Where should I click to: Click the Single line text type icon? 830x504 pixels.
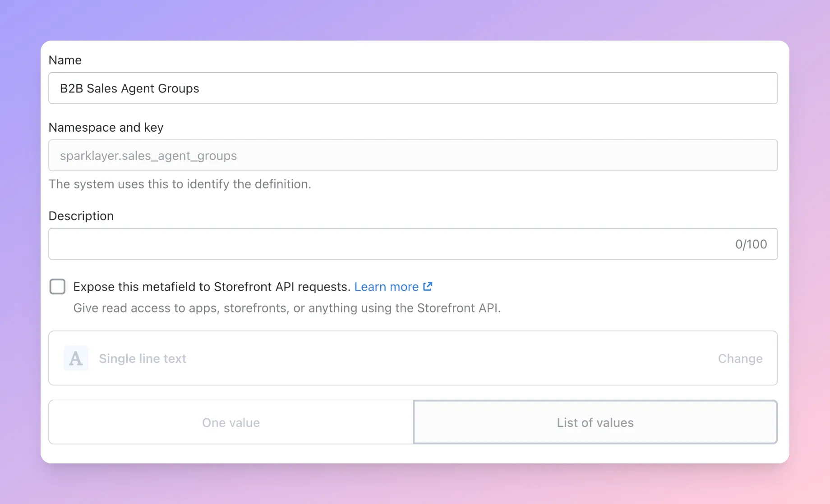click(76, 358)
